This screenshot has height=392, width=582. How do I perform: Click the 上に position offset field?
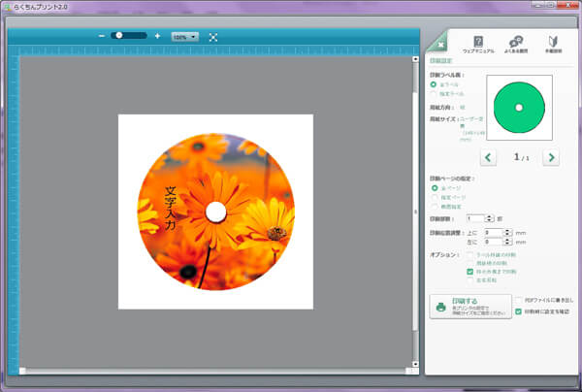(x=494, y=233)
